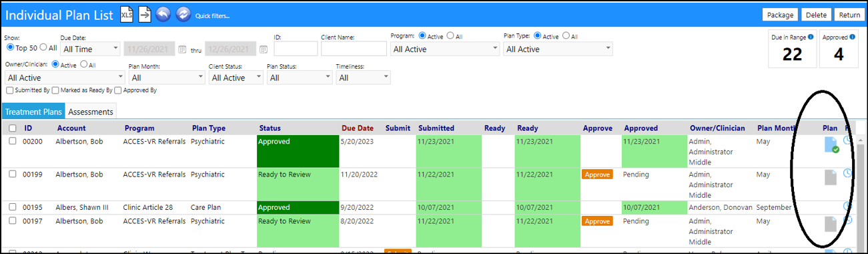Click the Approved count 4

click(839, 55)
